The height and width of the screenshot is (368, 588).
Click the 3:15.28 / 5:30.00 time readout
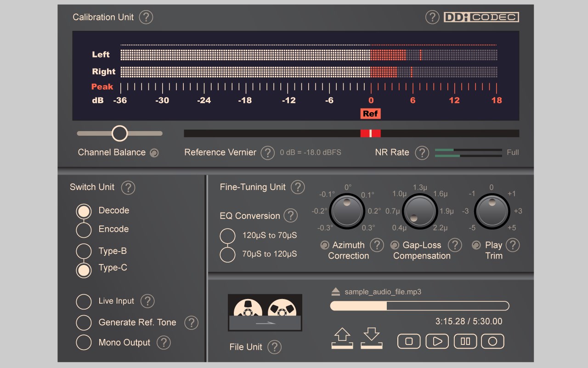tap(469, 322)
